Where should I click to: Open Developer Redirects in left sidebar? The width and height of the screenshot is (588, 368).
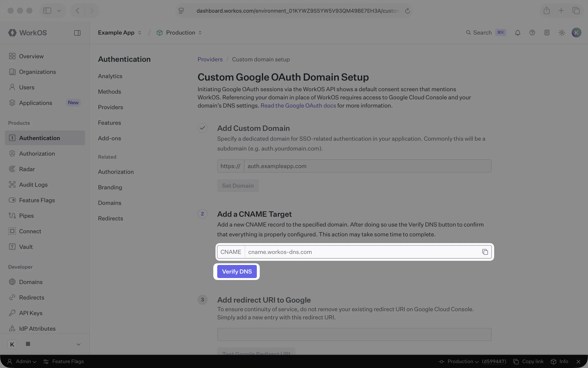pyautogui.click(x=45, y=298)
